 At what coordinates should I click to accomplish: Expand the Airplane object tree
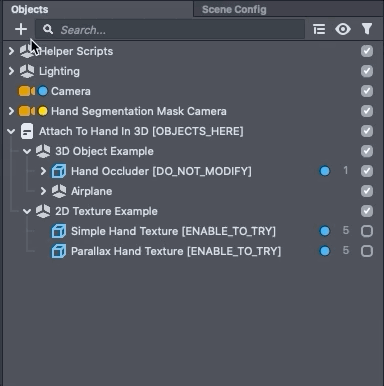pos(43,191)
